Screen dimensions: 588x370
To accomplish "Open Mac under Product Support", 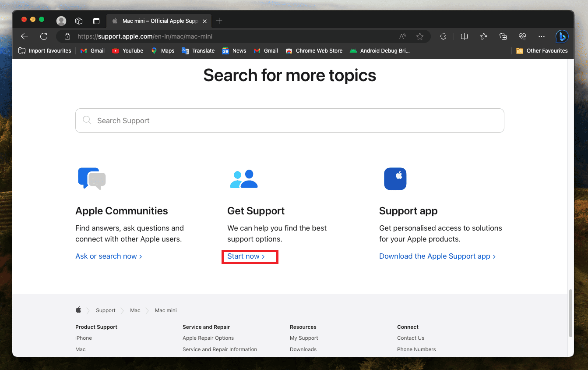I will point(81,349).
